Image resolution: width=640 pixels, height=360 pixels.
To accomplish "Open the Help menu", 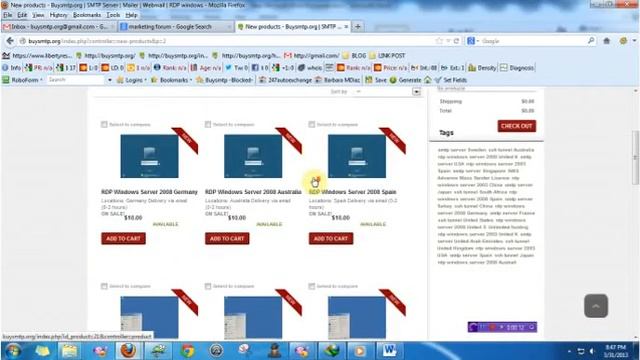I will [x=131, y=15].
